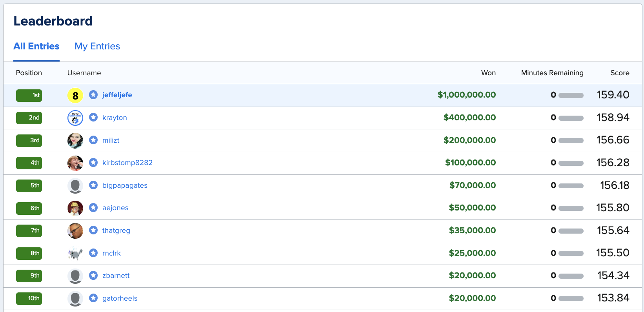Click krayton's RotoGrinders avatar icon
This screenshot has width=644, height=312.
pyautogui.click(x=75, y=118)
